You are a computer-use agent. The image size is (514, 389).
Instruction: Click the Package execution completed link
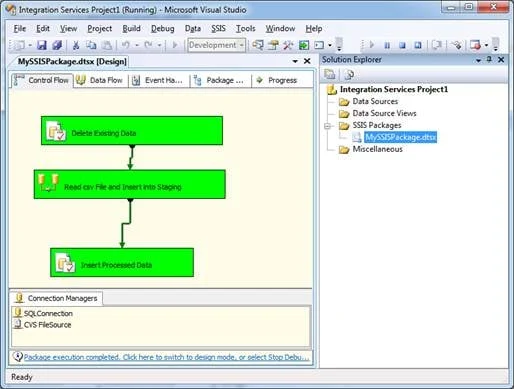click(x=166, y=357)
